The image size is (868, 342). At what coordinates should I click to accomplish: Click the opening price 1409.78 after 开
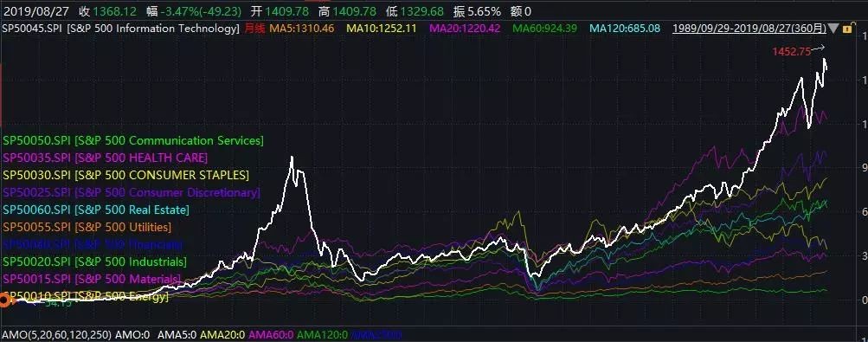click(x=286, y=11)
